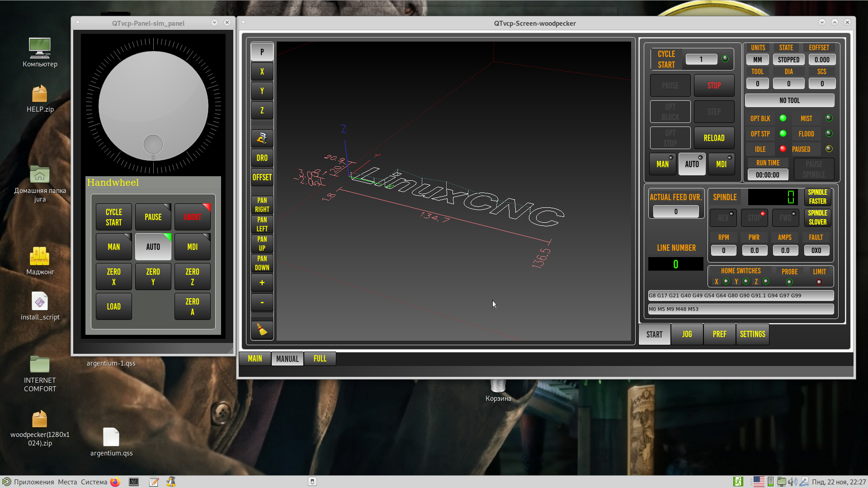Click the LinuxCNC penguin launcher in the bottom panel
The image size is (868, 488).
(x=171, y=482)
